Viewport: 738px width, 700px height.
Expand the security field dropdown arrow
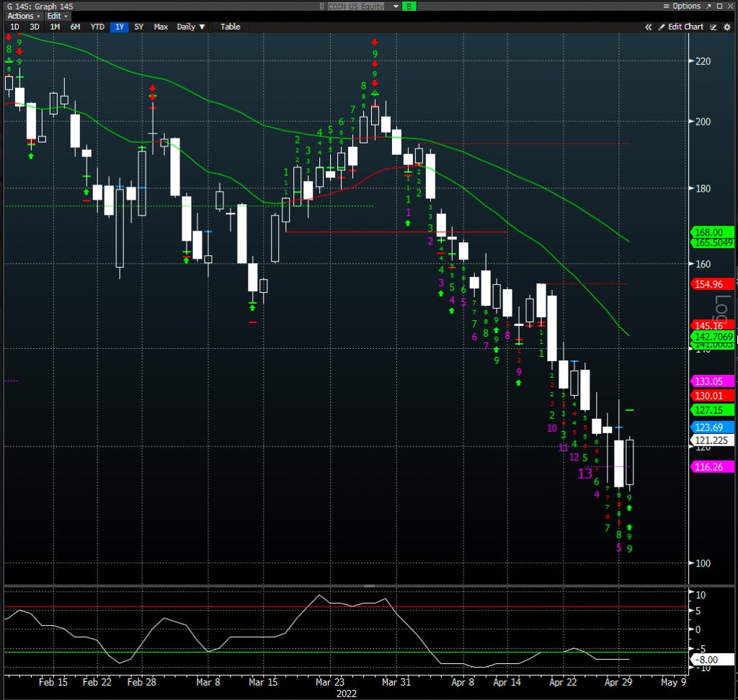coord(396,6)
